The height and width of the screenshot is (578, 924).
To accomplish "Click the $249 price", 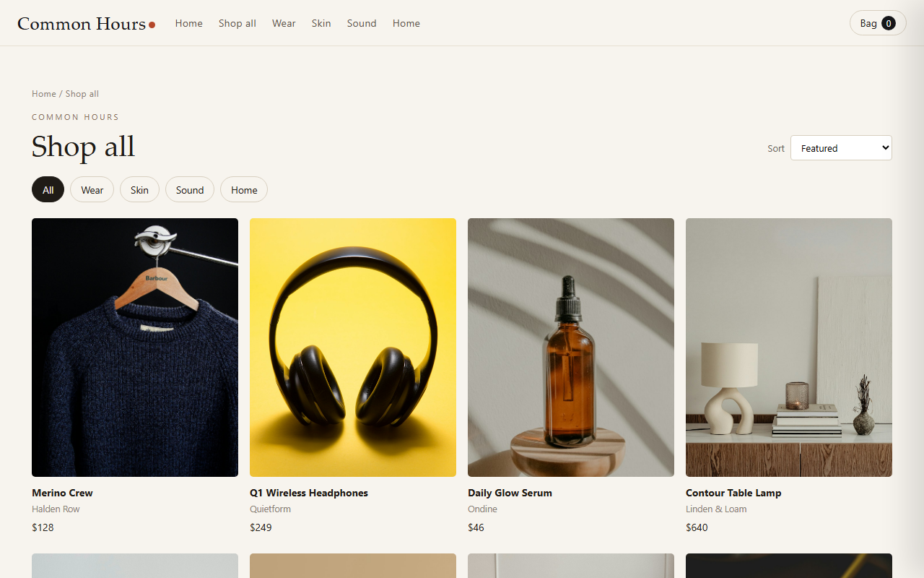I will pyautogui.click(x=261, y=527).
